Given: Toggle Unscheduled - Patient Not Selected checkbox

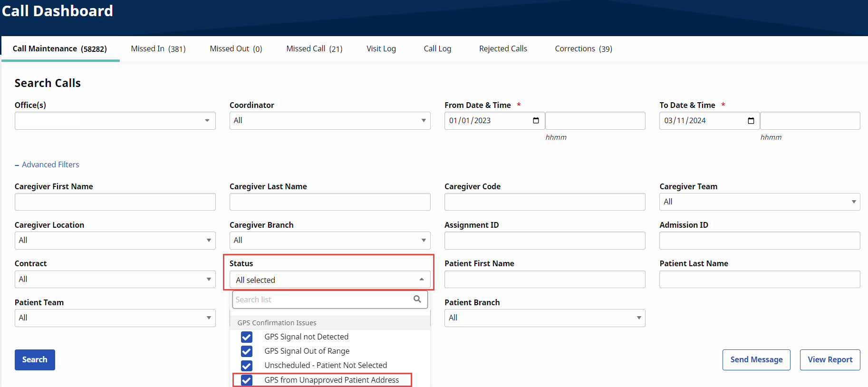Looking at the screenshot, I should coord(247,366).
